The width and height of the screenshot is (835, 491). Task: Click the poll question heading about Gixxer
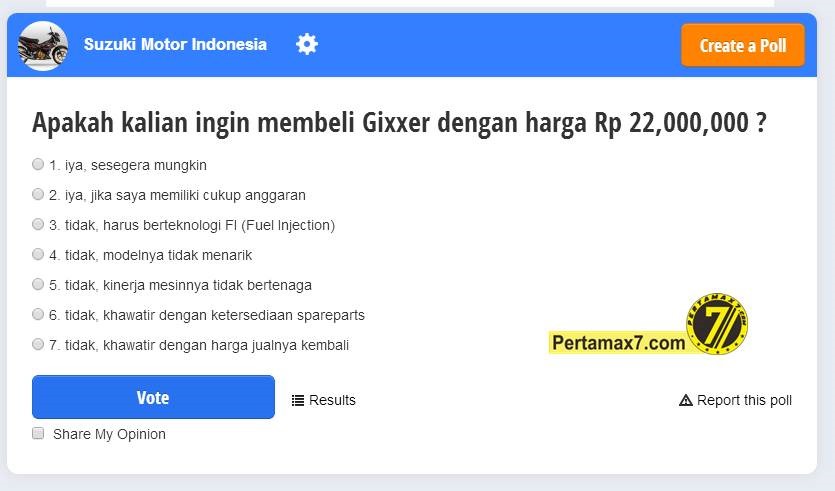[400, 123]
